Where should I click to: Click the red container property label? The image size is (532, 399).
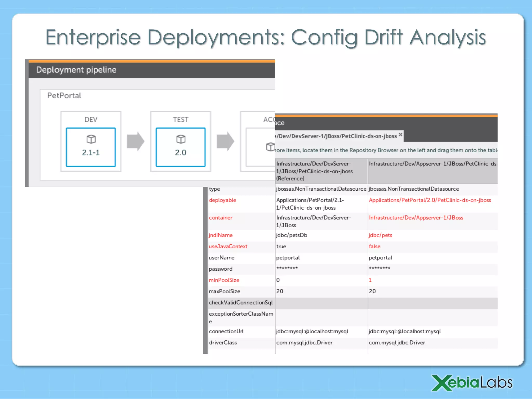(x=221, y=218)
